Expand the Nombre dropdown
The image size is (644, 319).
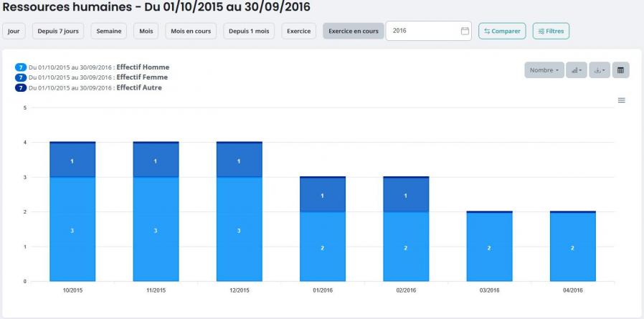(x=544, y=70)
